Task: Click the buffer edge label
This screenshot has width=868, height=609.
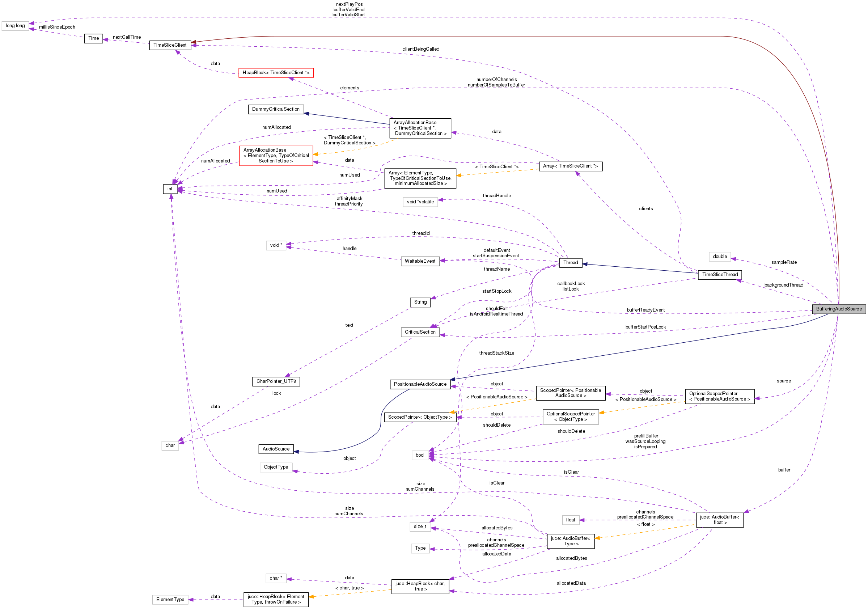Action: 784,470
